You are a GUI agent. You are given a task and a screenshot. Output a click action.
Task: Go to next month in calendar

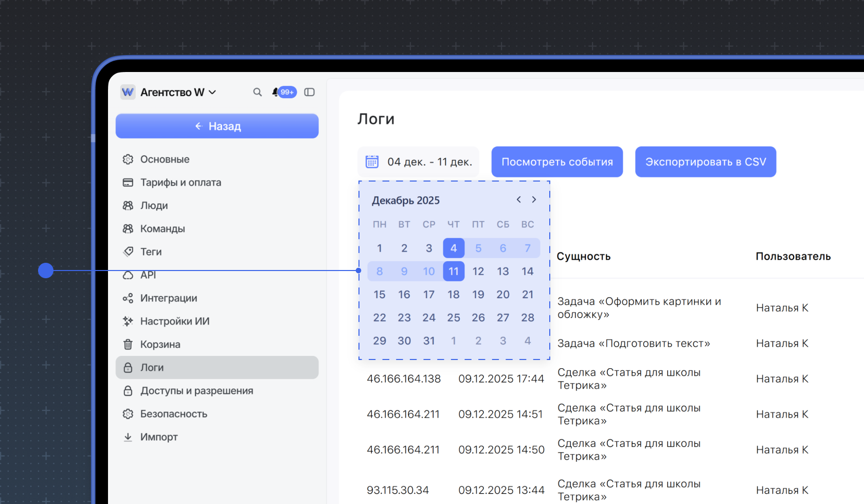(x=534, y=200)
